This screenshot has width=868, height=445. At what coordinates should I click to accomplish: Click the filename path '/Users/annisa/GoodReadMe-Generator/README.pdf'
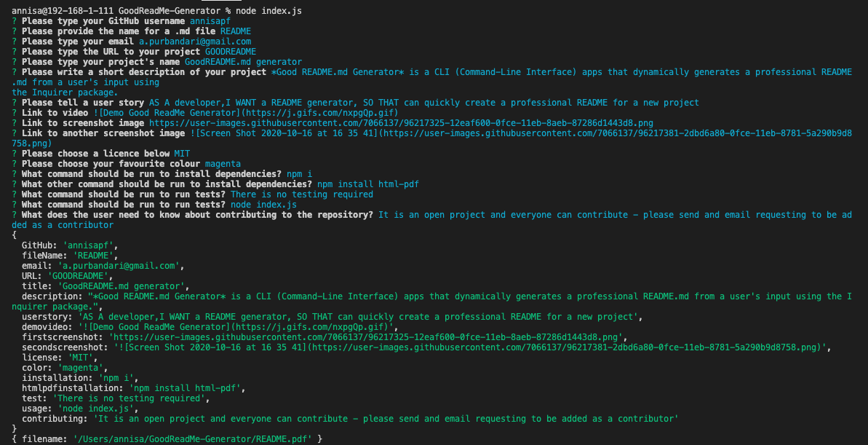(x=193, y=439)
